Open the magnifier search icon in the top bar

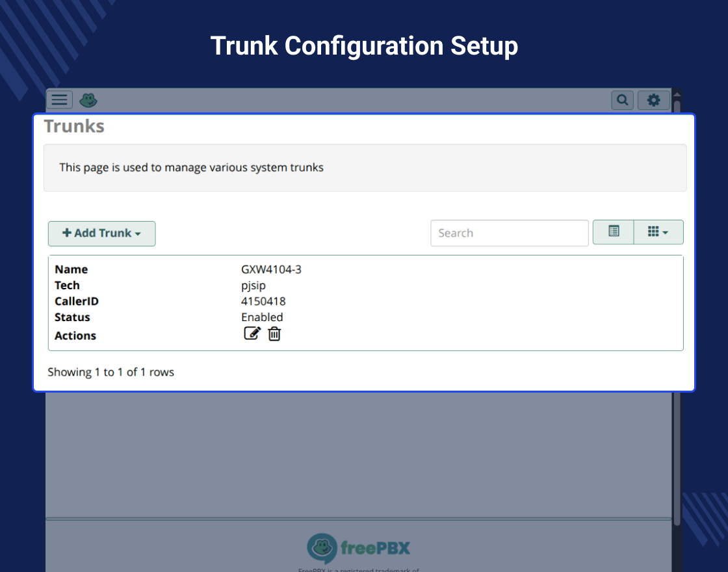pyautogui.click(x=622, y=100)
